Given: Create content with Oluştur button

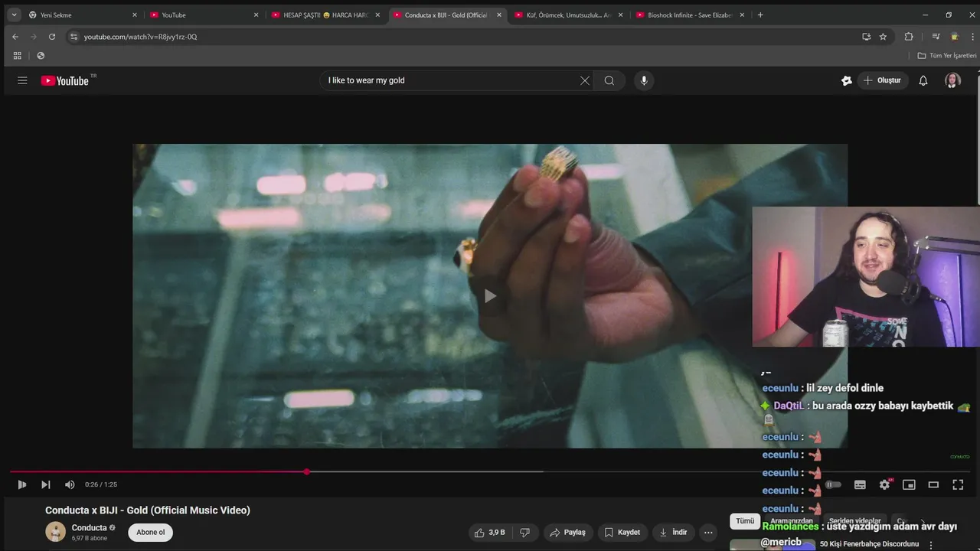Looking at the screenshot, I should pos(882,80).
